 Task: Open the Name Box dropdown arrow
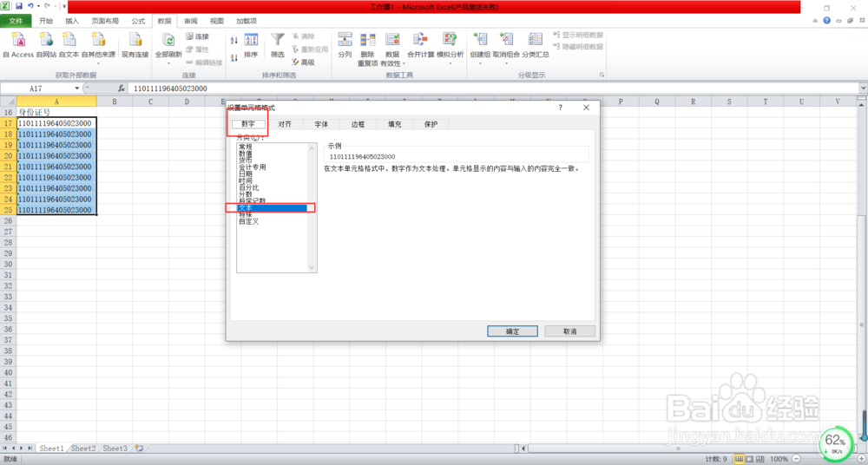77,88
